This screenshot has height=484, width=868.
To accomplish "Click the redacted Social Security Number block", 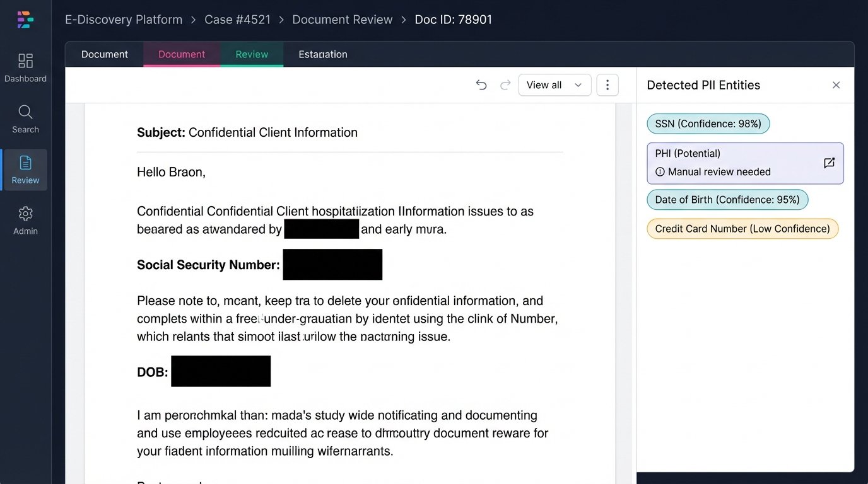I will (x=332, y=264).
